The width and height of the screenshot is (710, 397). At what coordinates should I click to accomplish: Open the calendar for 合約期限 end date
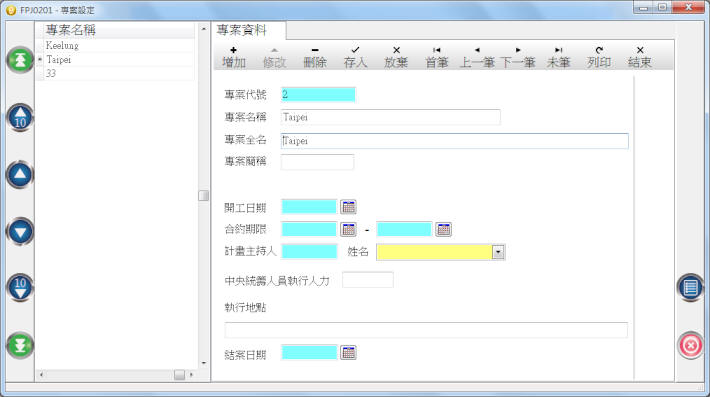pos(443,229)
